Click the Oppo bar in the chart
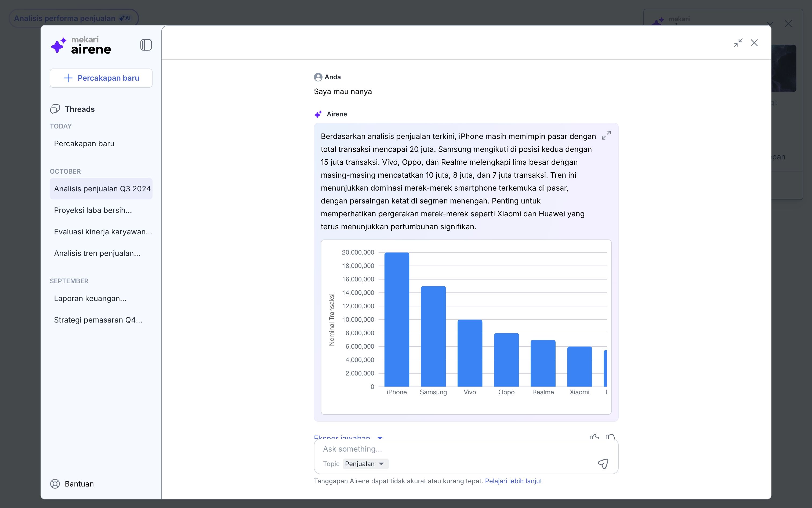This screenshot has height=508, width=812. click(x=506, y=360)
